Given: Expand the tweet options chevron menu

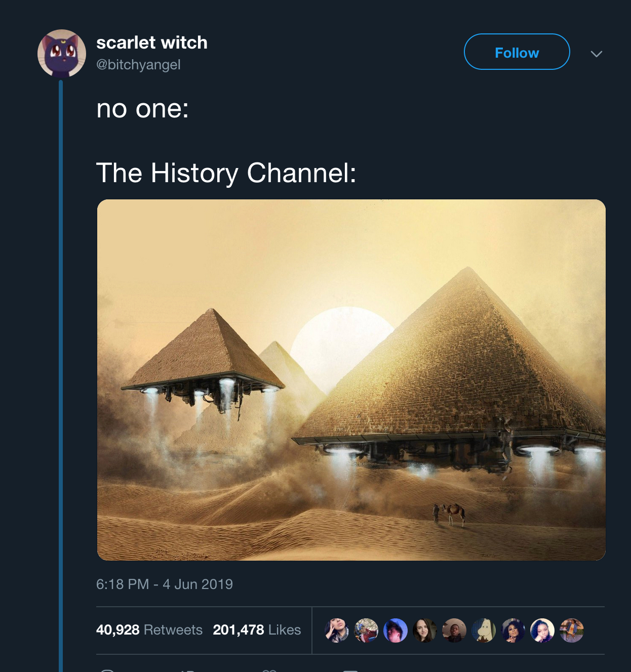Looking at the screenshot, I should click(596, 54).
